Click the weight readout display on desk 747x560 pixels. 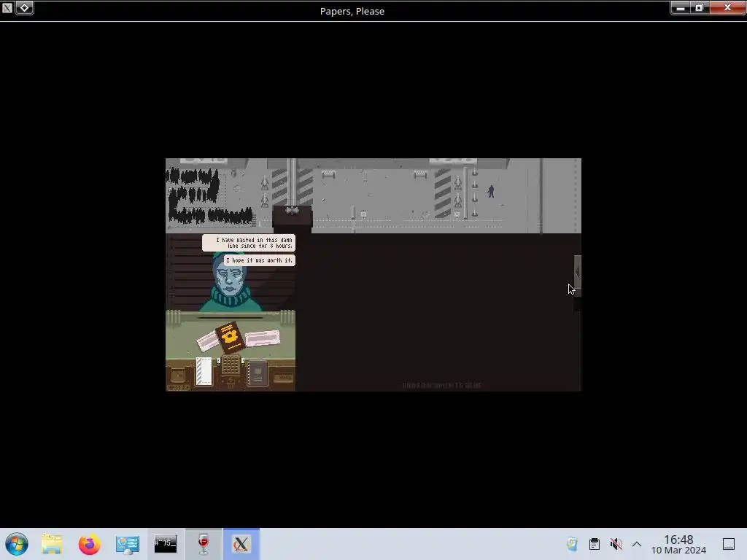click(x=284, y=378)
